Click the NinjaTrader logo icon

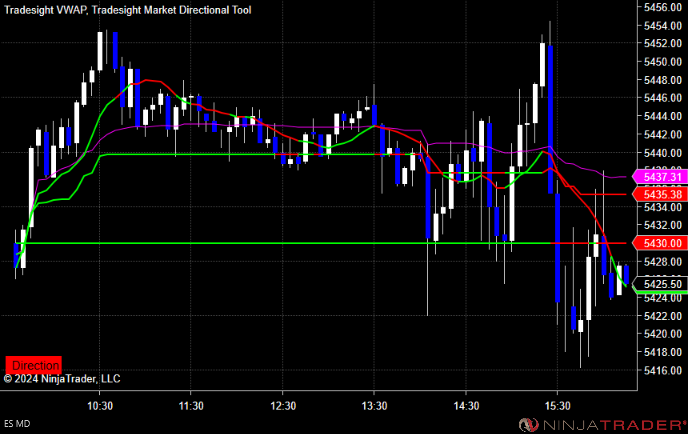528,425
